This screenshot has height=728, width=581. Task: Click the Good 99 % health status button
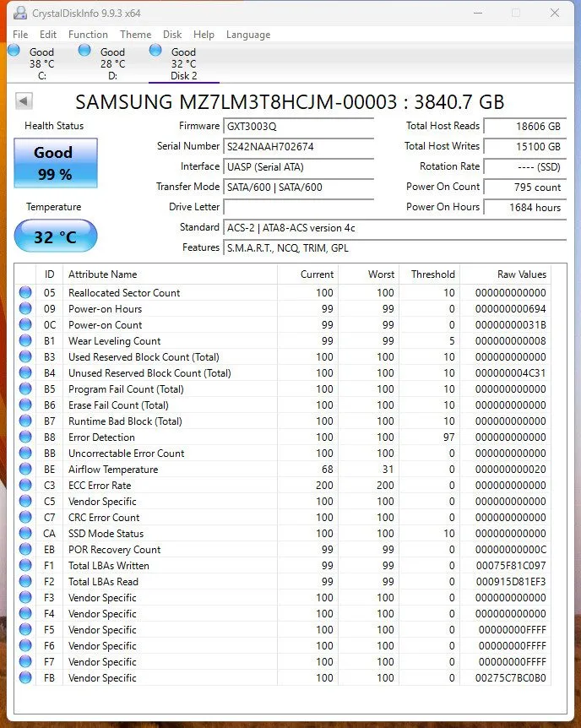click(x=56, y=163)
